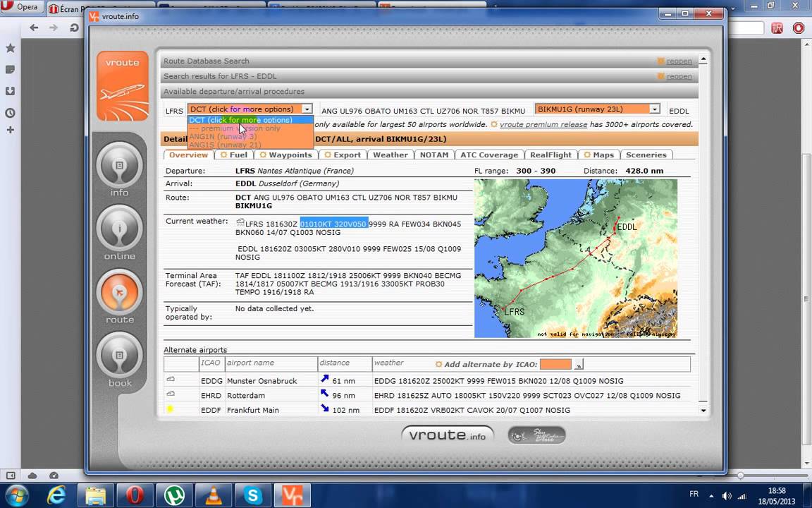Switch to the Sceneries tab
The image size is (812, 508).
coord(646,155)
